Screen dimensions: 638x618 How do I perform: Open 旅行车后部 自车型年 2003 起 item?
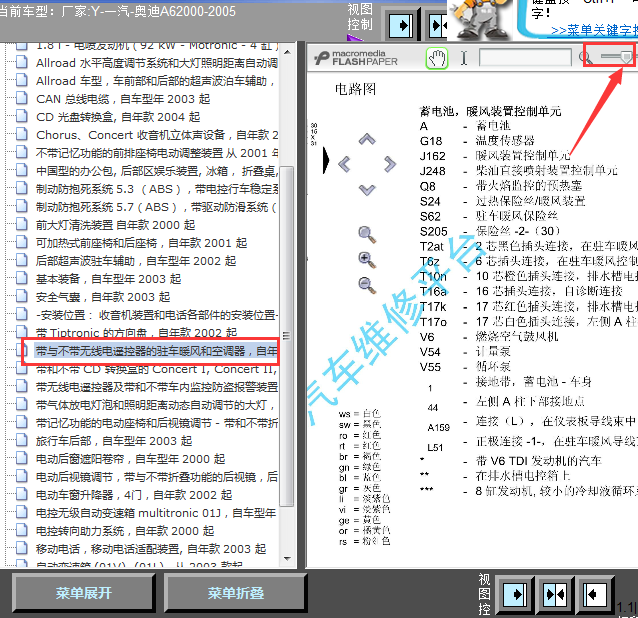[x=114, y=441]
